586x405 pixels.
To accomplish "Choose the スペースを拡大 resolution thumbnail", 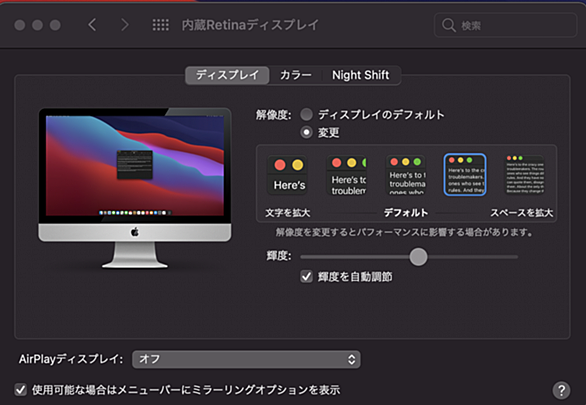I will coord(524,175).
